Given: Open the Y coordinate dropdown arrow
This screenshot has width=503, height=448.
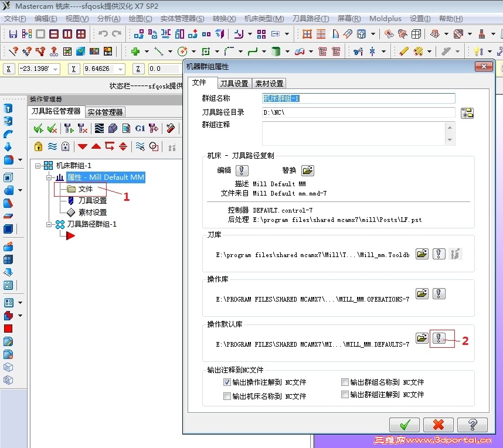Looking at the screenshot, I should (x=120, y=69).
